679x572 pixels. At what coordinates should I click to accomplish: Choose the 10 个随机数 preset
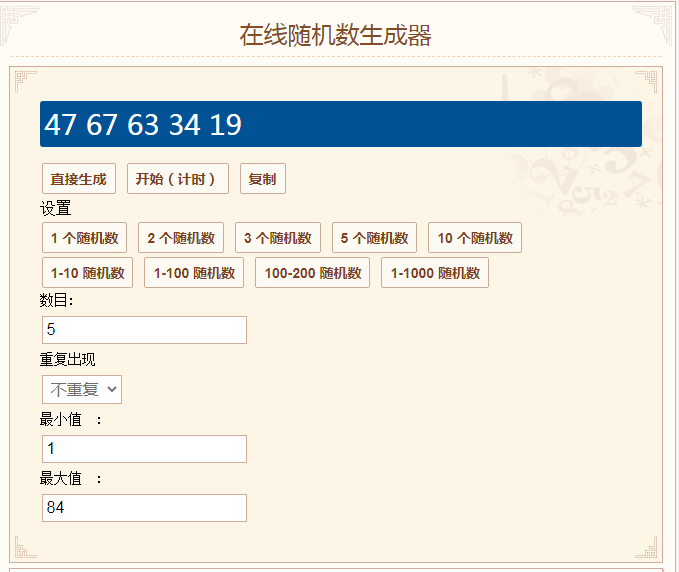(475, 238)
